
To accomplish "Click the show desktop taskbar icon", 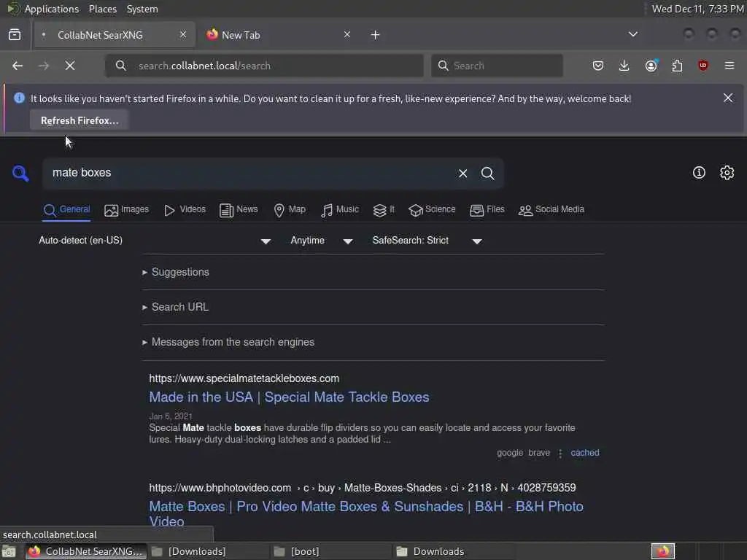I will point(9,551).
